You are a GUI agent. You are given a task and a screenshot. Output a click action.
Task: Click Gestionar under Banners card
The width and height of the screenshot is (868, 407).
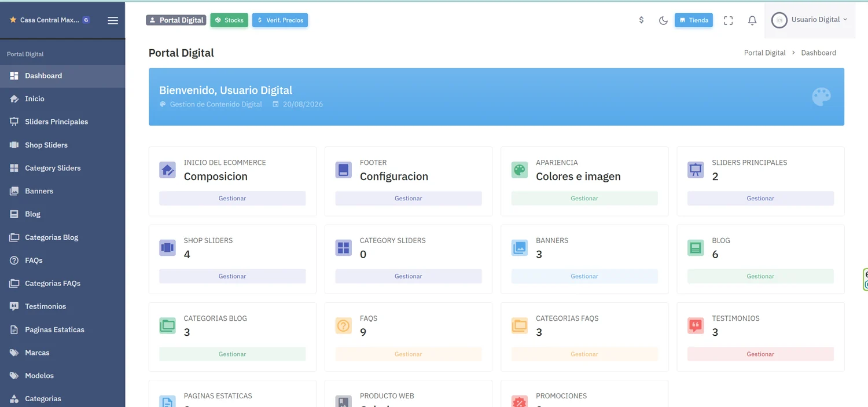[x=584, y=276]
